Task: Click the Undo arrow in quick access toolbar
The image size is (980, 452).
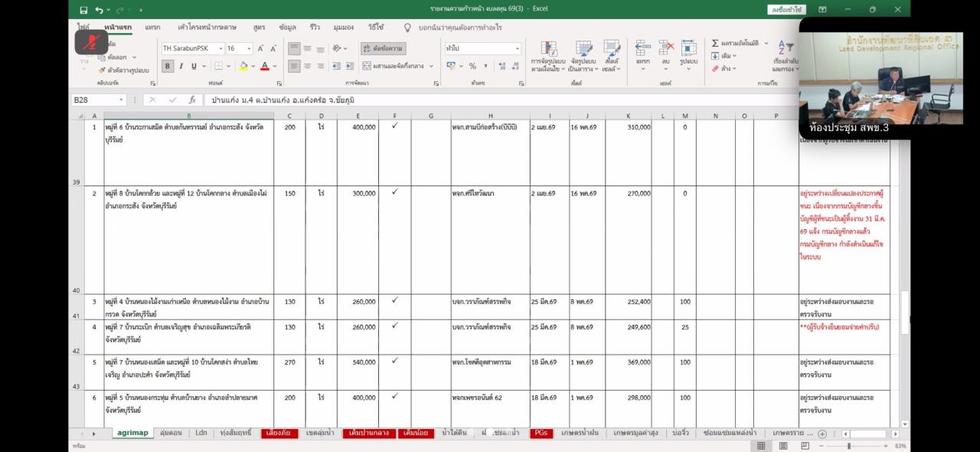Action: tap(100, 9)
